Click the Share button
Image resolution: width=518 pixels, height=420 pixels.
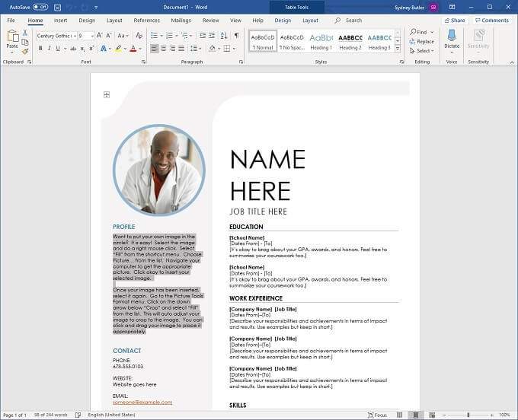point(455,21)
